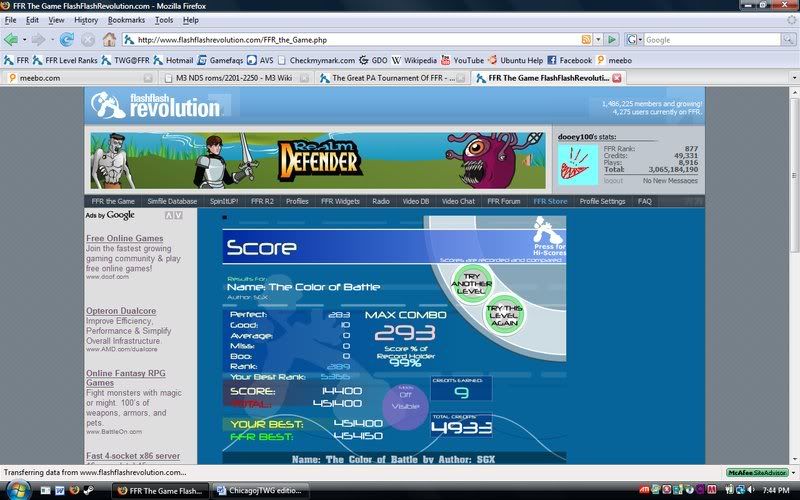This screenshot has width=800, height=500.
Task: Close the FFR The Game tab
Action: tap(616, 77)
